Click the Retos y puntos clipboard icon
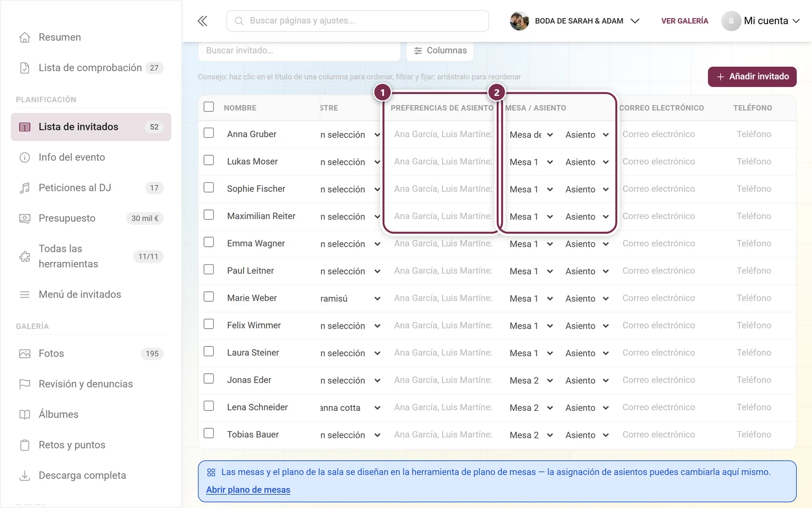This screenshot has width=812, height=508. coord(25,445)
